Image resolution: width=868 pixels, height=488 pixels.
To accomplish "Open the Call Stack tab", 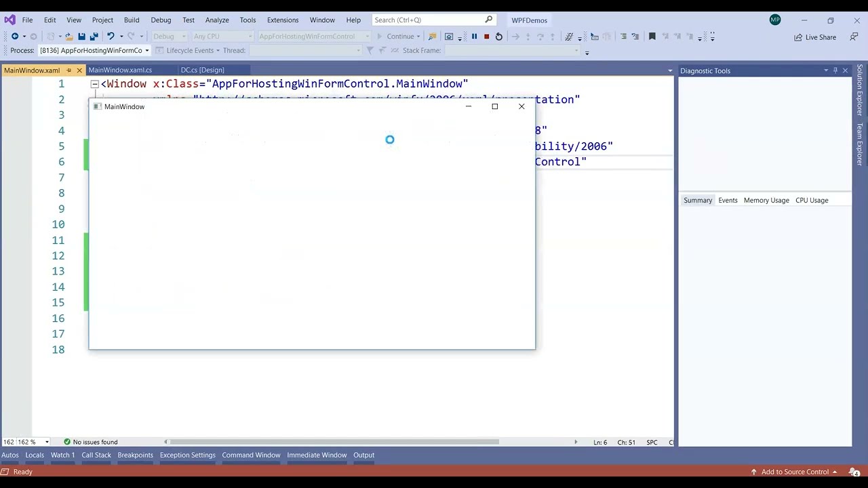I will [96, 455].
